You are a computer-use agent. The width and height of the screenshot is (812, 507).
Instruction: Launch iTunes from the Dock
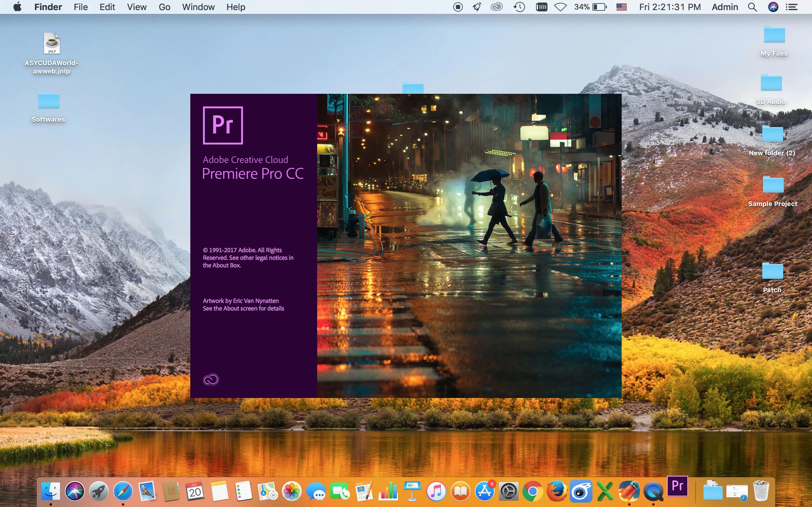click(436, 491)
